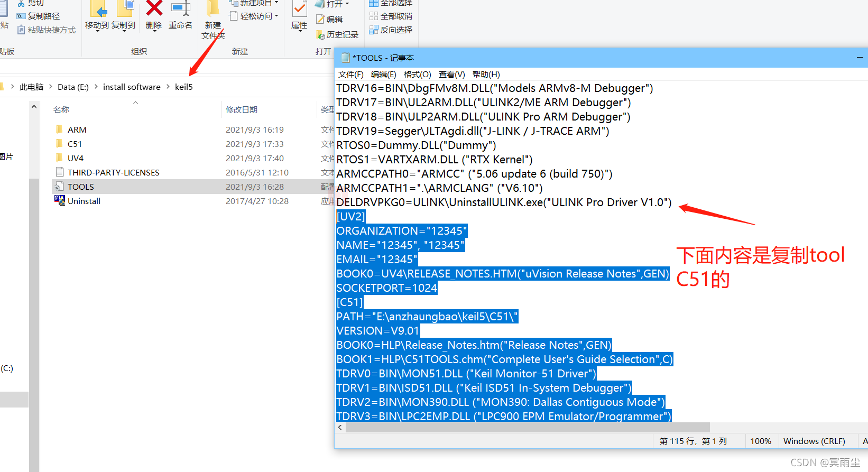This screenshot has width=868, height=472.
Task: Open Notepad View (查看) menu
Action: [452, 75]
